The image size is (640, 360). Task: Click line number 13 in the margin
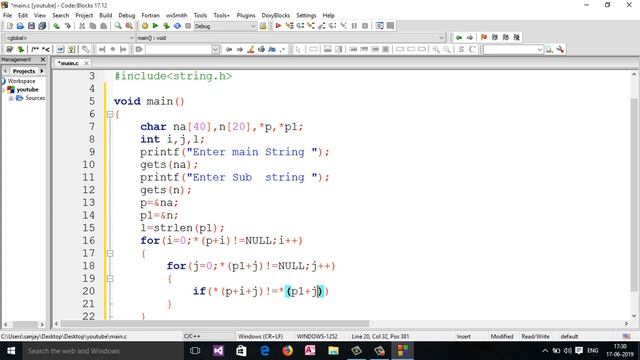pos(89,202)
